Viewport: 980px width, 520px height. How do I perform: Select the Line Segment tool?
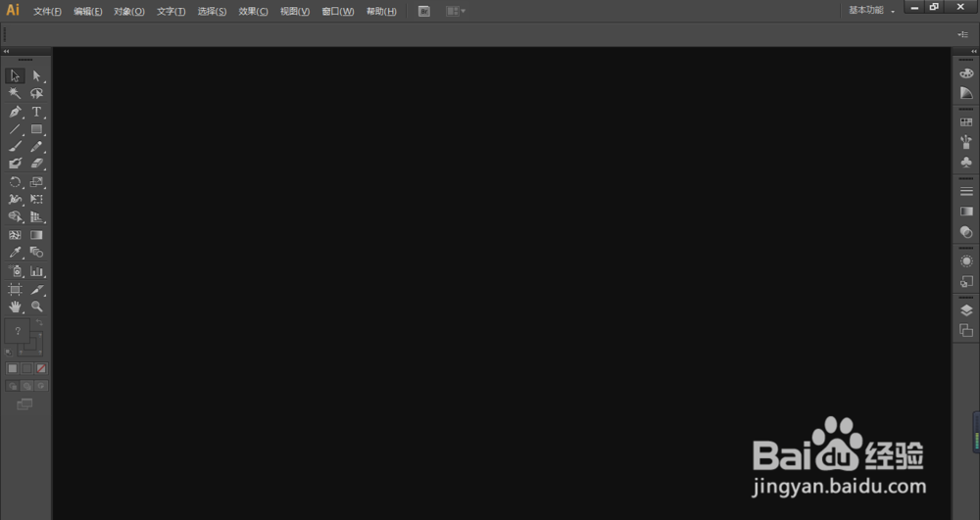[x=15, y=129]
